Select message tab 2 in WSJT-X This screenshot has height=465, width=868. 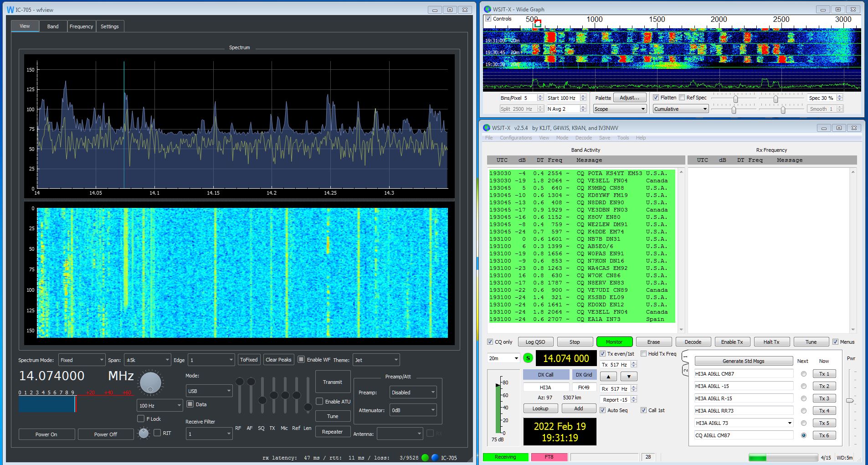click(x=685, y=370)
